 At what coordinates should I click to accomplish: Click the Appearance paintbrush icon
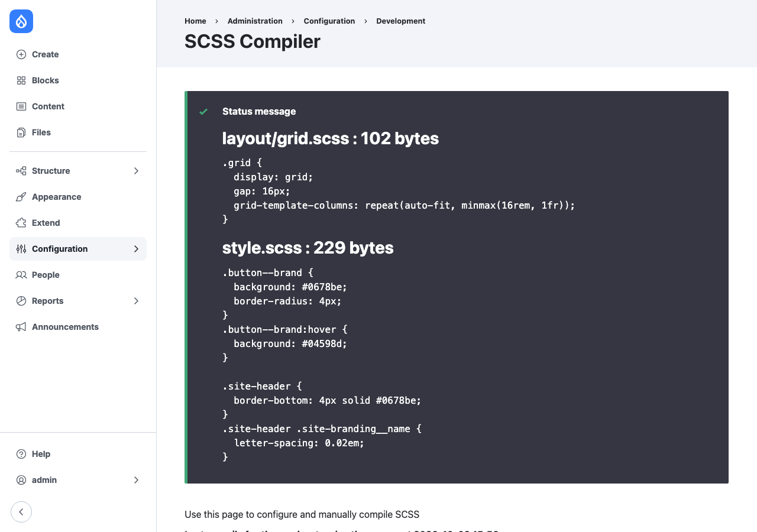click(21, 197)
